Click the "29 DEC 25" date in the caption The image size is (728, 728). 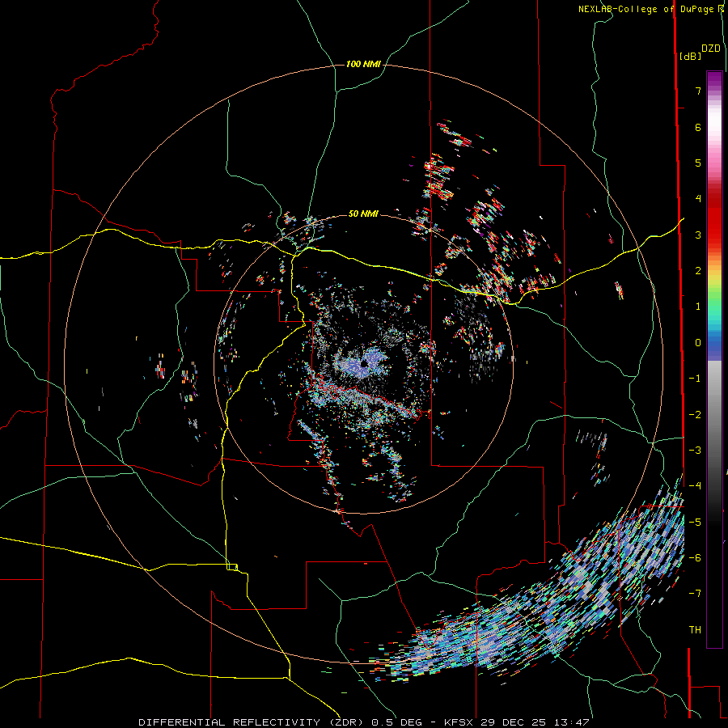point(514,722)
